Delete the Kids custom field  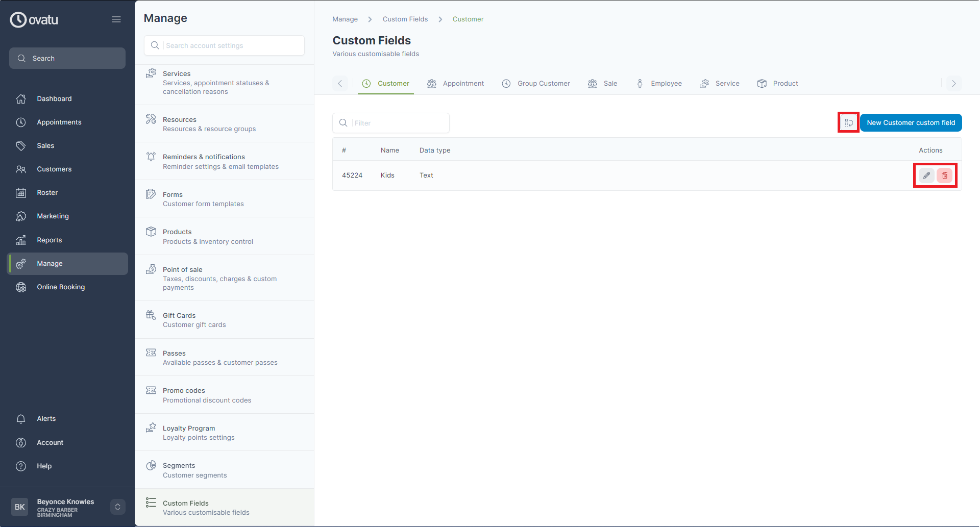point(945,175)
